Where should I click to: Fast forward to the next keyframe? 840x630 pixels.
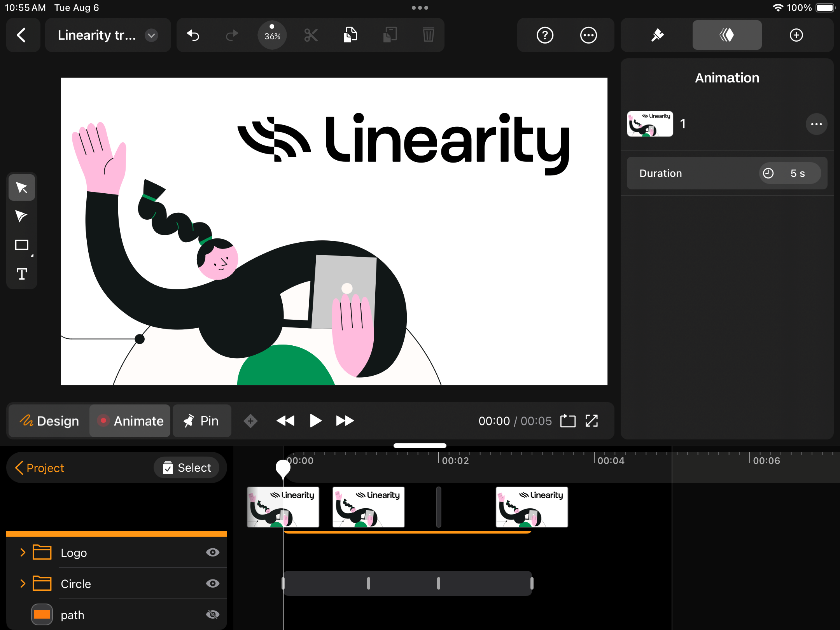coord(345,421)
